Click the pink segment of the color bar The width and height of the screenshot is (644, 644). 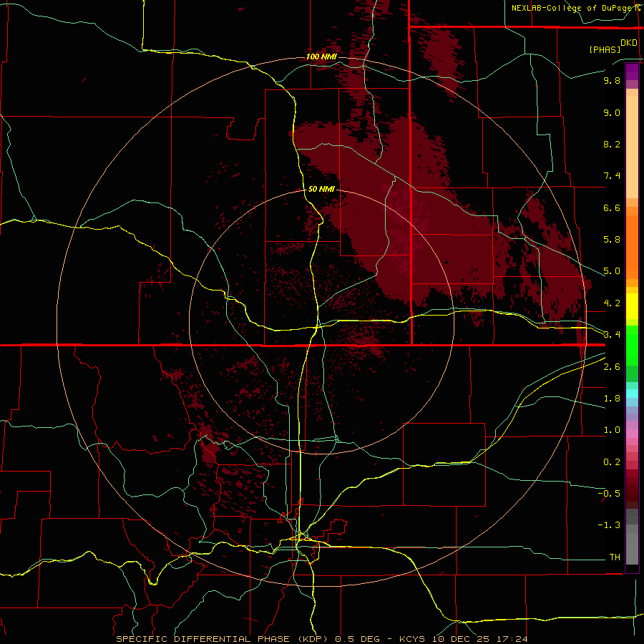point(632,434)
